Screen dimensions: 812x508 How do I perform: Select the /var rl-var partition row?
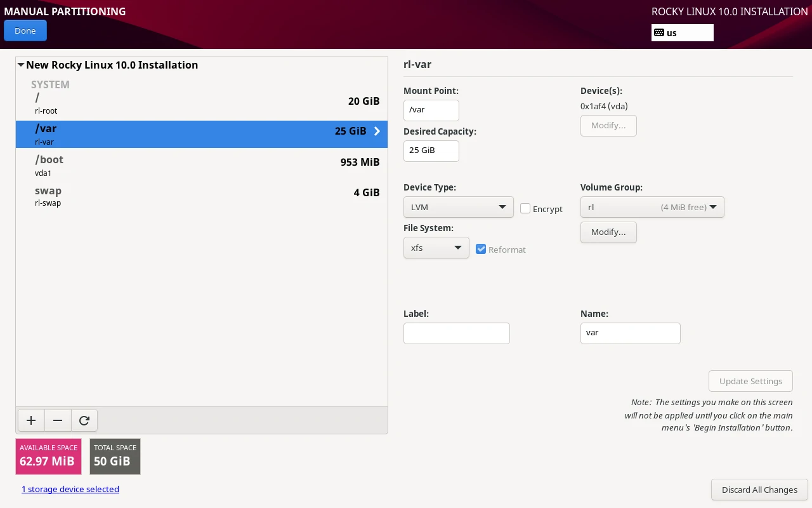click(x=202, y=134)
